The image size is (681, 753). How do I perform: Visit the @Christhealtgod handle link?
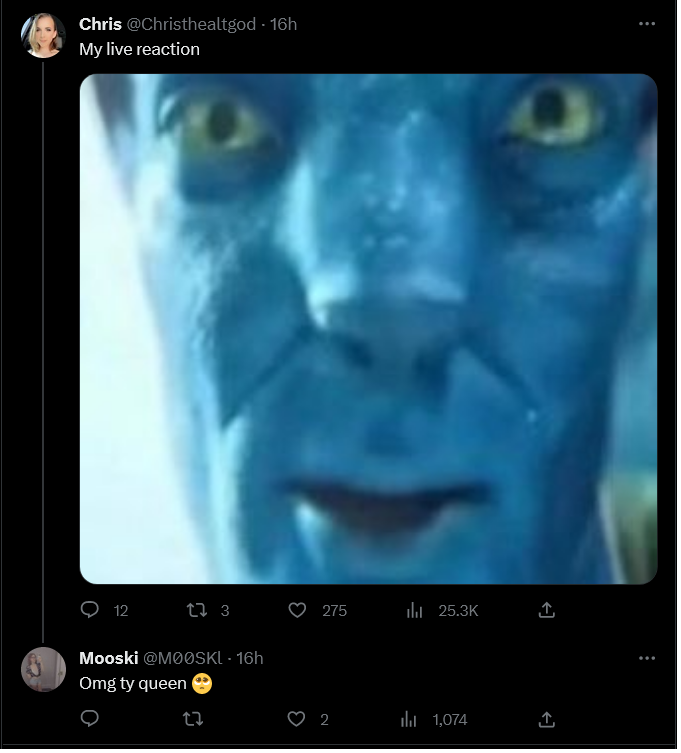(191, 24)
